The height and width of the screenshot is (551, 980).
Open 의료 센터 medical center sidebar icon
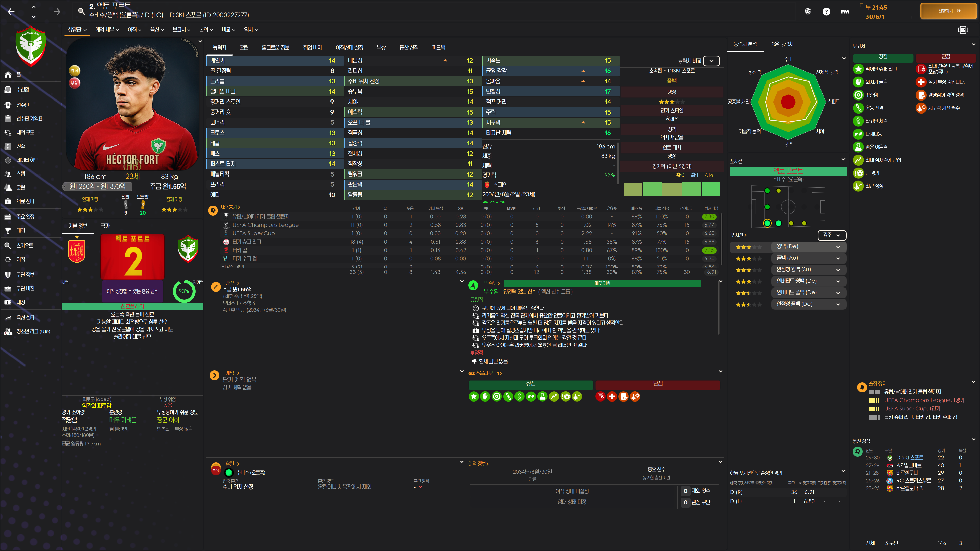coord(8,202)
